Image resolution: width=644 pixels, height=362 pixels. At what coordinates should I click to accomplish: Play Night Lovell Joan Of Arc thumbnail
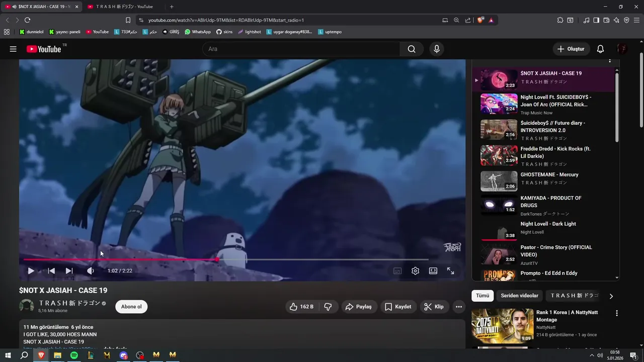pos(499,104)
